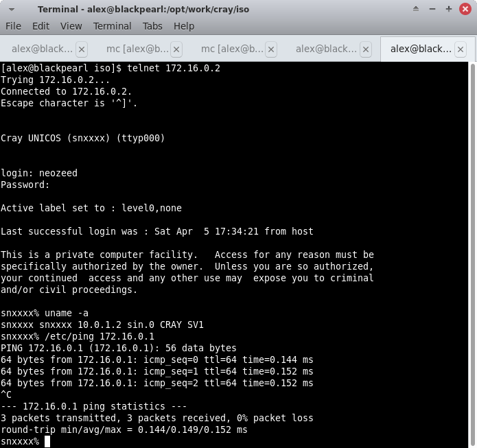The height and width of the screenshot is (448, 477).
Task: Focus the snxxxx% prompt at the bottom
Action: [x=47, y=441]
